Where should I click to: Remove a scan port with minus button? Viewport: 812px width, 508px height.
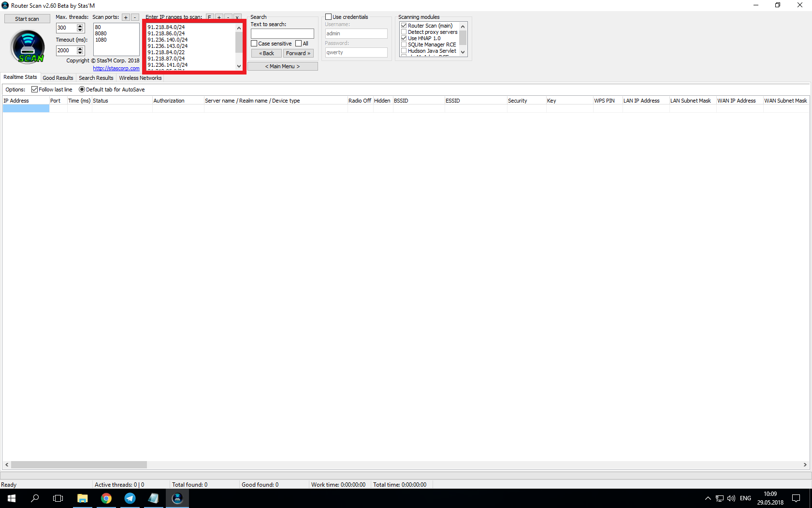135,17
